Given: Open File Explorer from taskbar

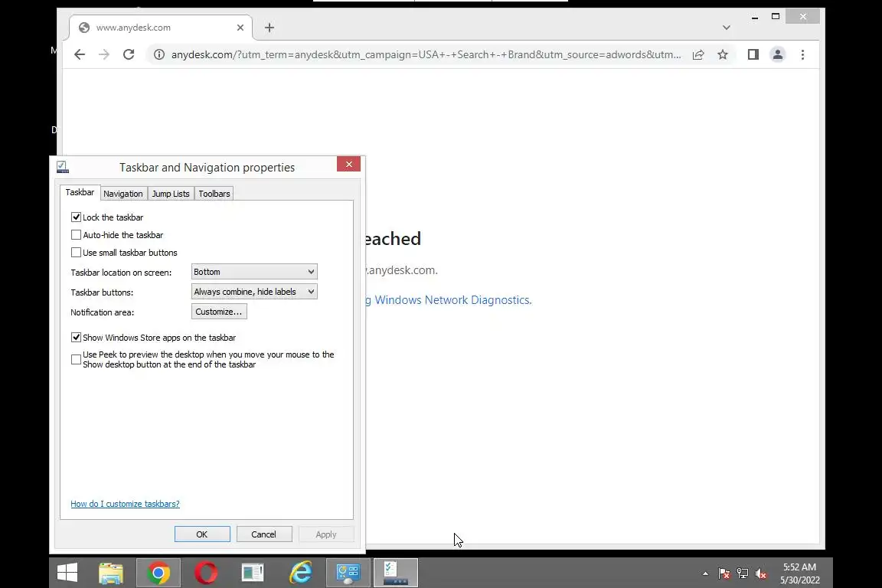Looking at the screenshot, I should [x=111, y=573].
